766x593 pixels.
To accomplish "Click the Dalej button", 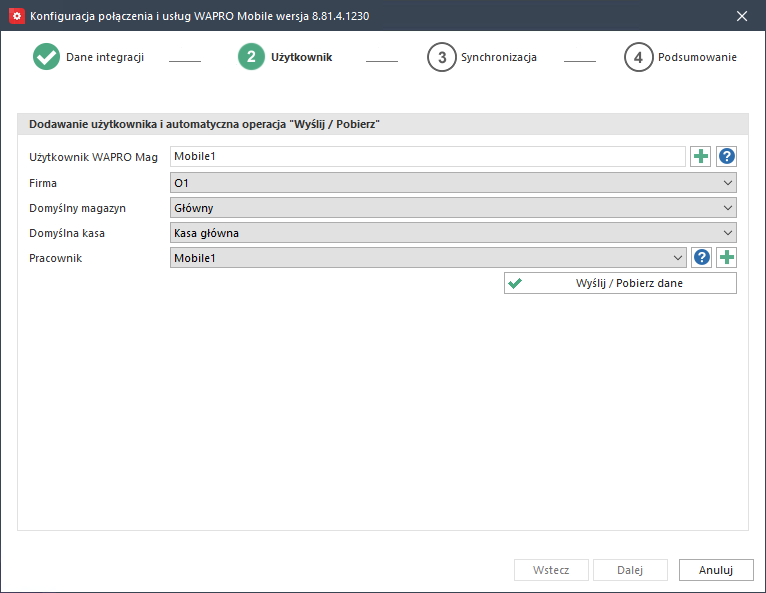I will (x=630, y=570).
